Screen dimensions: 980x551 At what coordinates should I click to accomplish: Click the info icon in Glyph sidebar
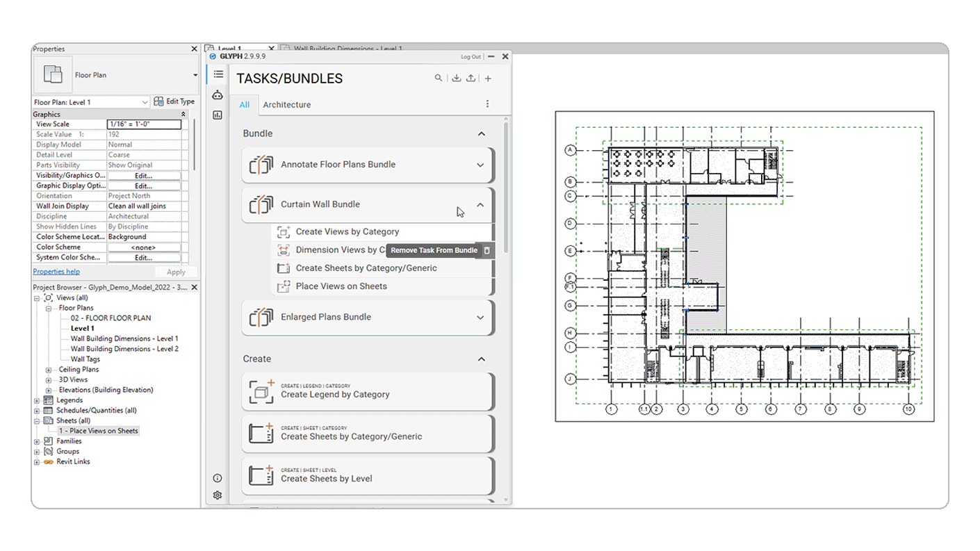(218, 478)
